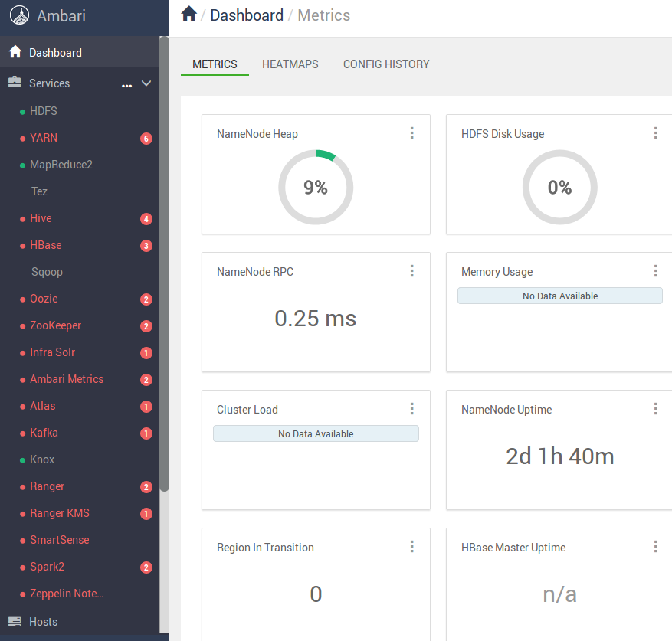Click the sidebar vertical scrollbar

(x=164, y=260)
